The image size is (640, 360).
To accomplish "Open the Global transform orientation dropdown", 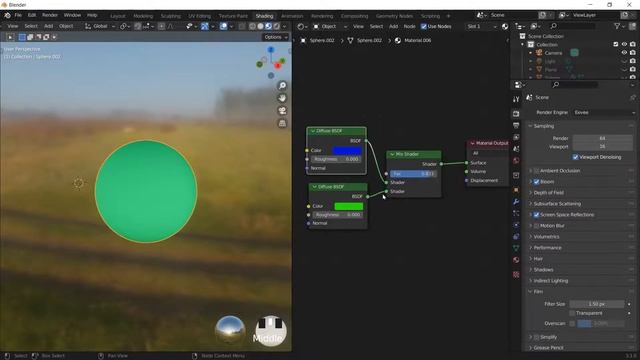I will tap(100, 26).
